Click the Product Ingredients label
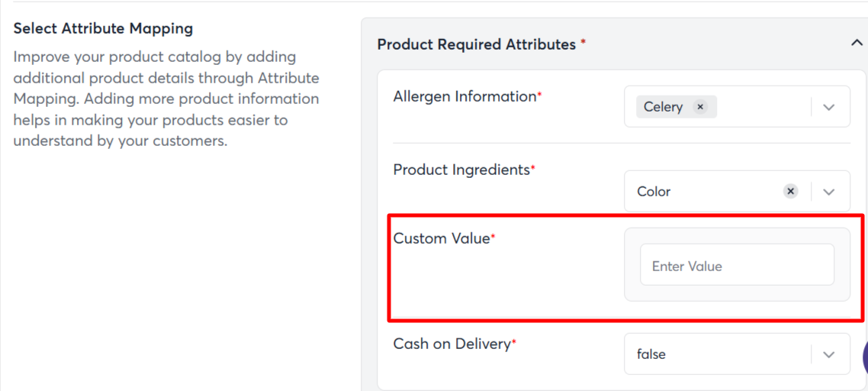Image resolution: width=868 pixels, height=391 pixels. click(x=461, y=170)
